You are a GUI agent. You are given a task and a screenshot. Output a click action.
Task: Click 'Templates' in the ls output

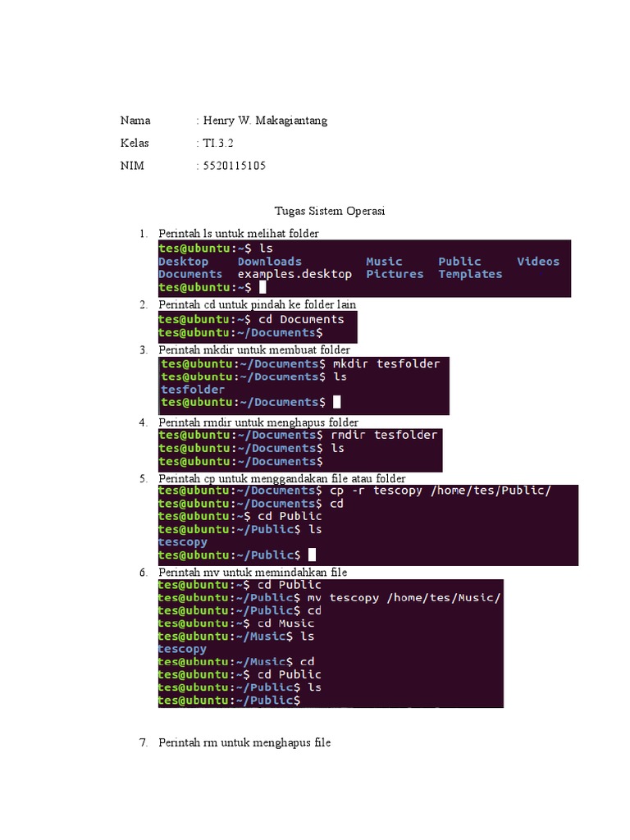pos(470,274)
